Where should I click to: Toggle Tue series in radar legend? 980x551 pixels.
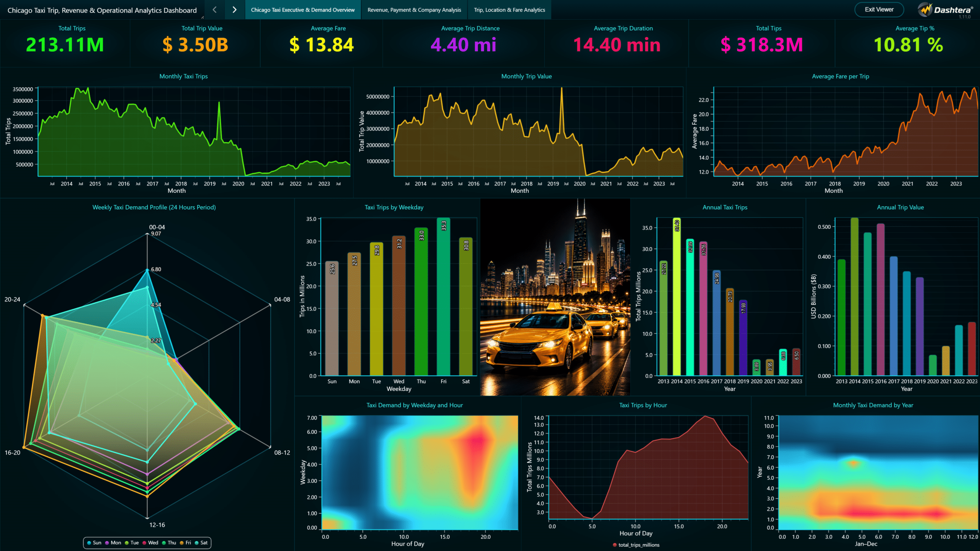coord(132,543)
